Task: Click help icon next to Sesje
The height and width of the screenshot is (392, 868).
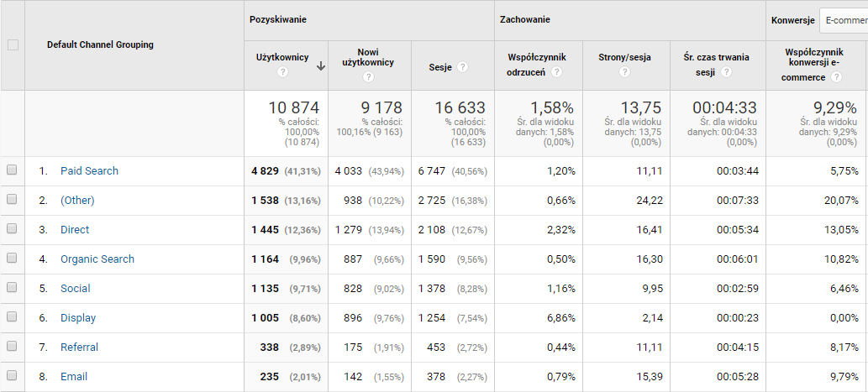Action: pos(463,66)
